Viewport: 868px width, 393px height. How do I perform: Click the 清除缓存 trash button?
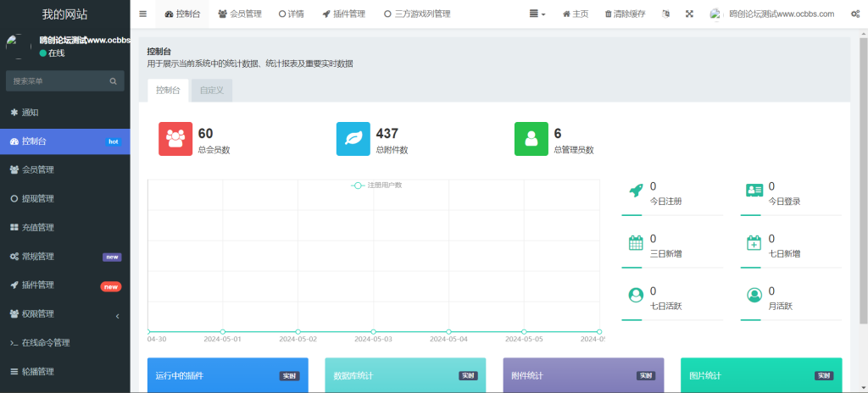[625, 14]
